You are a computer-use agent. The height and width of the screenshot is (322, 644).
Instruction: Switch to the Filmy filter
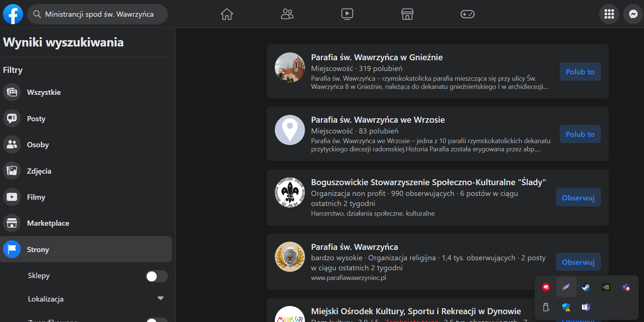(x=36, y=197)
